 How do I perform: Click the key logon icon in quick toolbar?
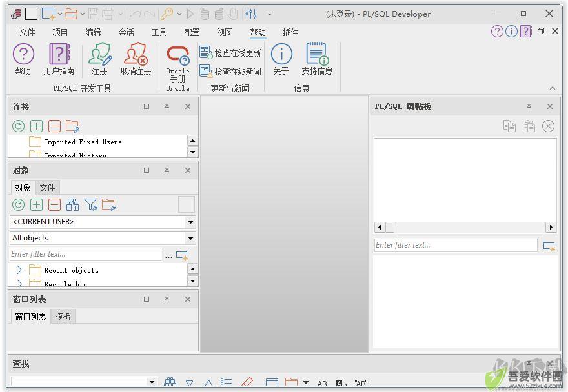coord(167,14)
